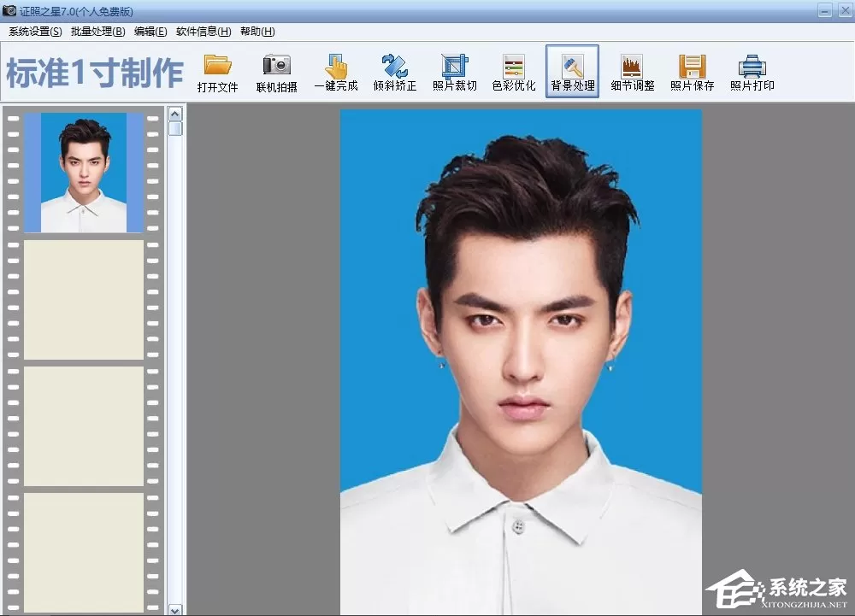Print photo with 照片打印
This screenshot has height=616, width=855.
[x=752, y=73]
